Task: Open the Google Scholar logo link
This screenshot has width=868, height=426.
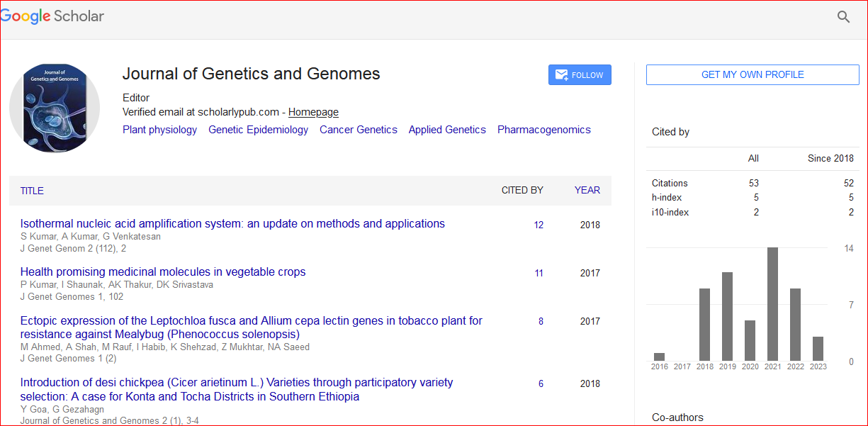Action: (52, 17)
